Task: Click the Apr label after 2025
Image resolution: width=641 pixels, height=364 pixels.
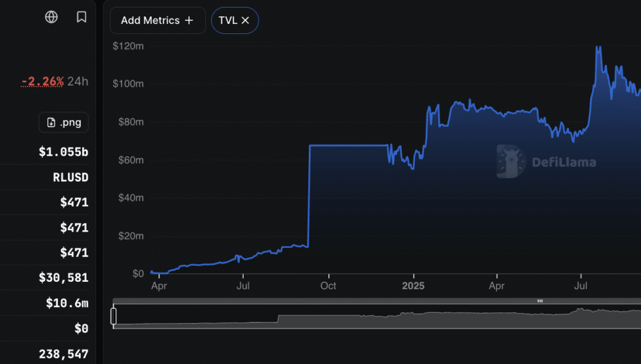Action: point(497,286)
